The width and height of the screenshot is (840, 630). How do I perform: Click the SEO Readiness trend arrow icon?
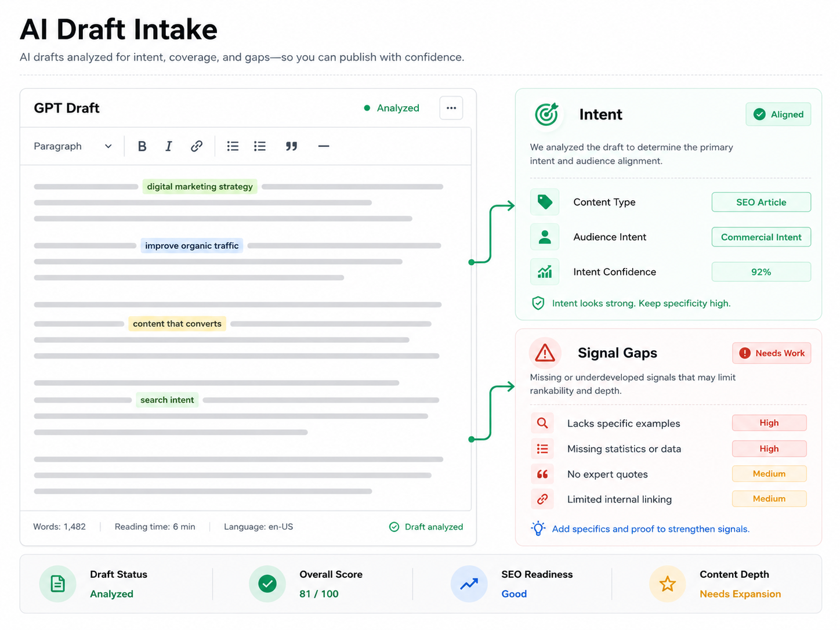(x=469, y=584)
